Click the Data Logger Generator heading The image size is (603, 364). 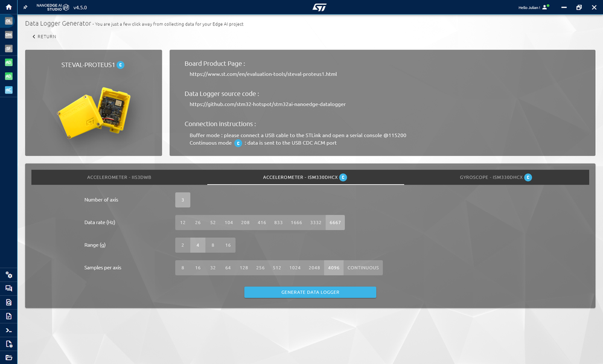pos(58,24)
